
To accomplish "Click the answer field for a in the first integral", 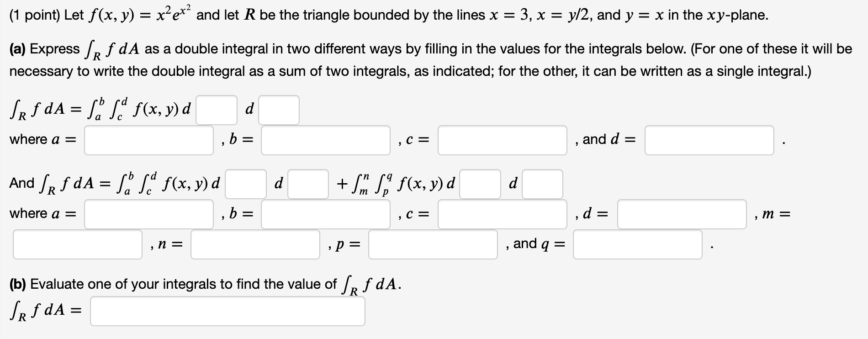I will point(149,140).
